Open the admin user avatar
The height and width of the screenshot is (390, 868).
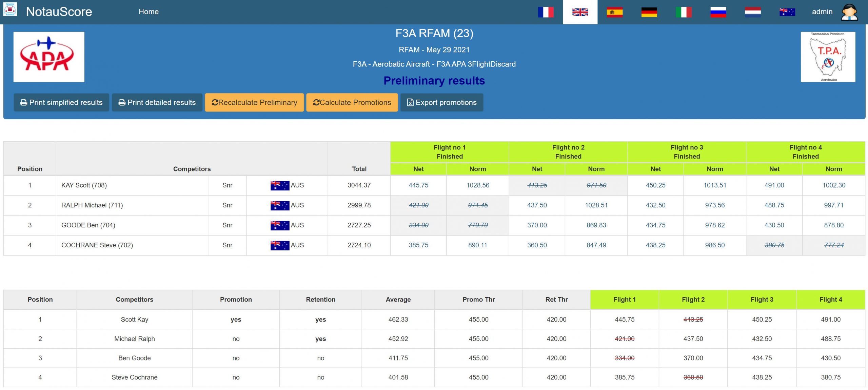850,12
